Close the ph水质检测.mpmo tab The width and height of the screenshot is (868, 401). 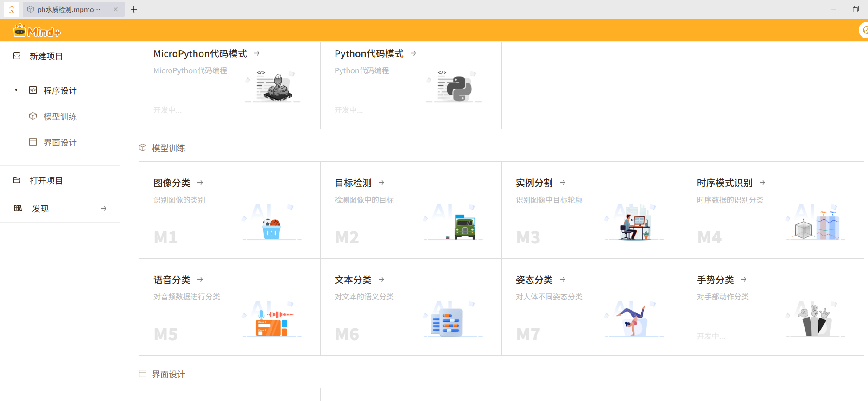[115, 9]
